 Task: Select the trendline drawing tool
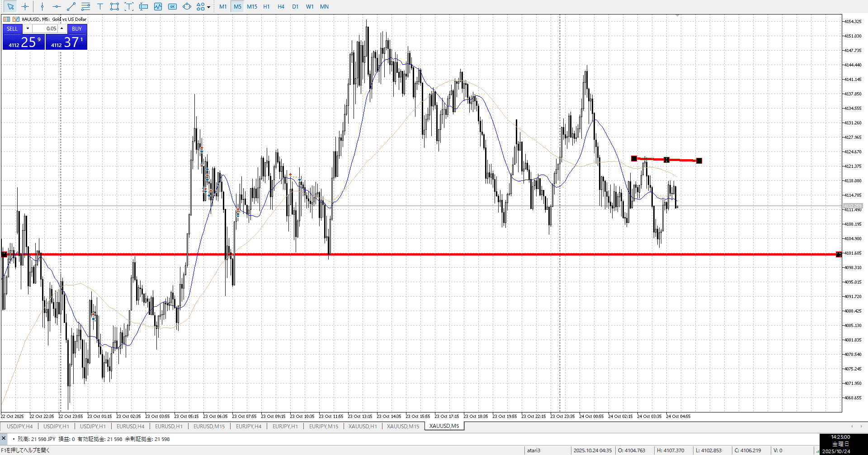click(71, 7)
